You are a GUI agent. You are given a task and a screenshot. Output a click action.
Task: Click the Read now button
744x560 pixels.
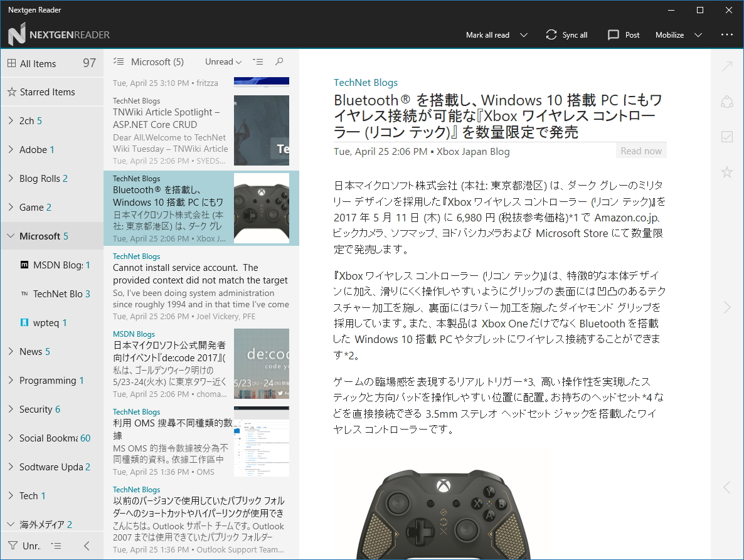(640, 150)
